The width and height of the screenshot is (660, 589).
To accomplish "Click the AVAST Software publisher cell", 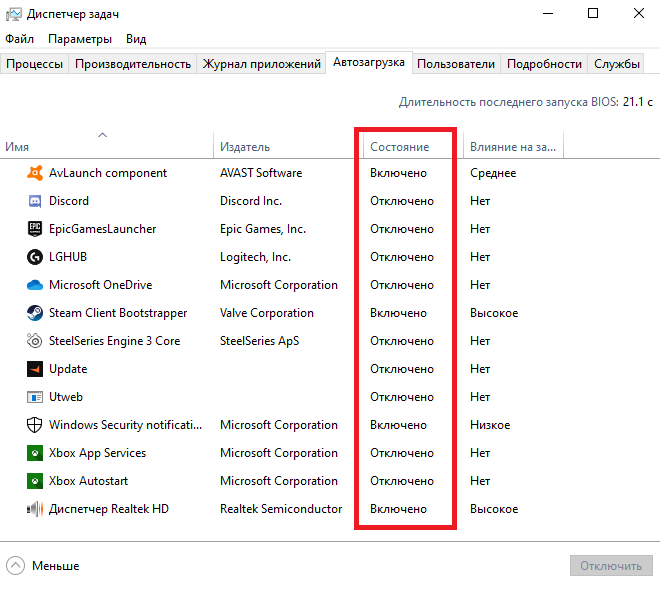I will tap(261, 173).
